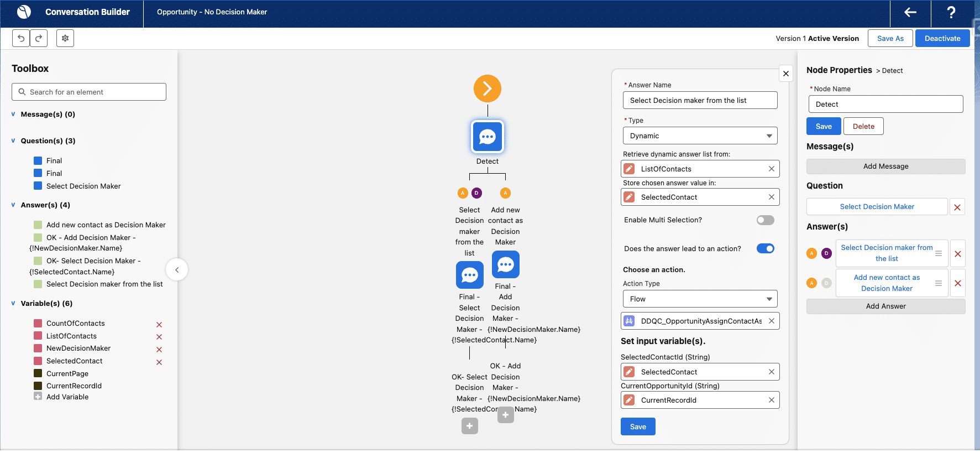980x458 pixels.
Task: Collapse the Toolbox panel with chevron
Action: click(177, 270)
